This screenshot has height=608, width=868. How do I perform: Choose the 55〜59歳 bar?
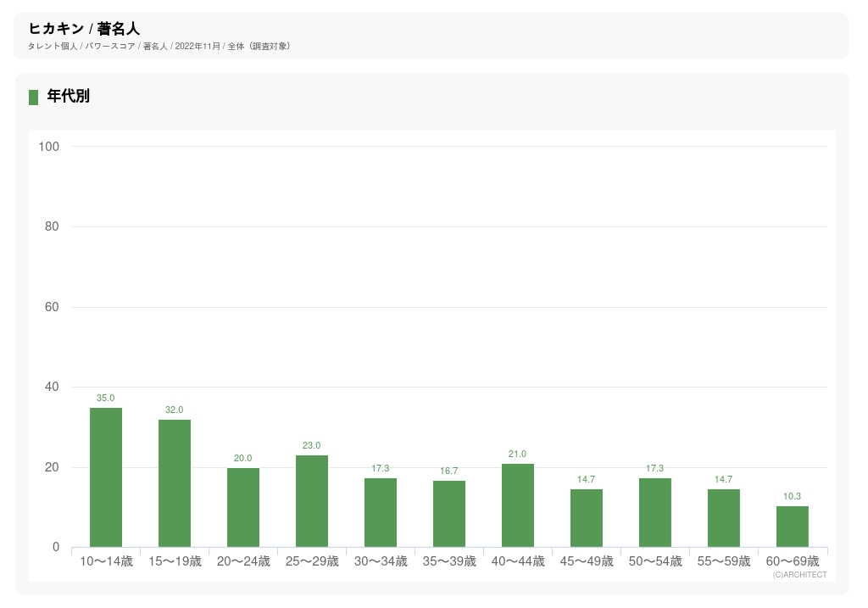724,518
